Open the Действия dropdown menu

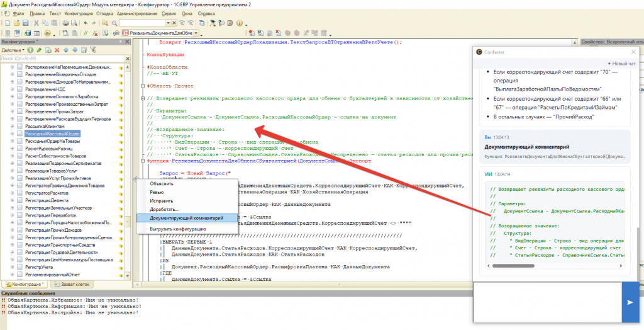pos(13,50)
